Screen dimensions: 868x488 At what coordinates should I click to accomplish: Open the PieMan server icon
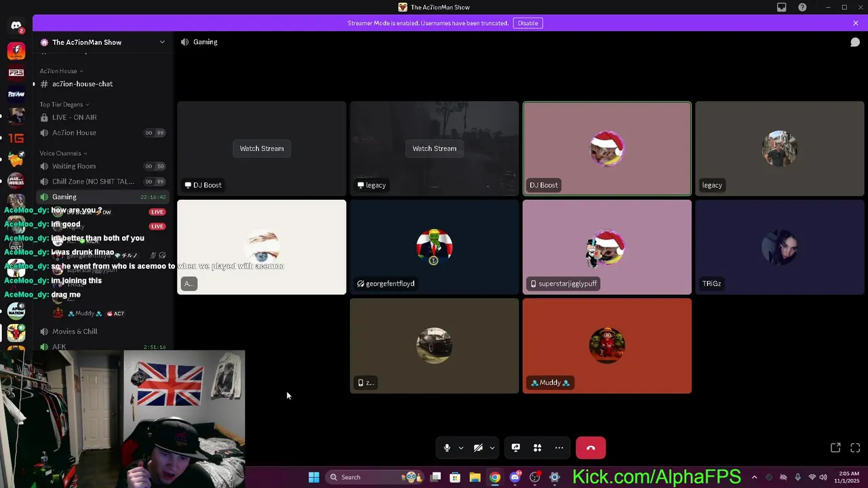(x=16, y=94)
